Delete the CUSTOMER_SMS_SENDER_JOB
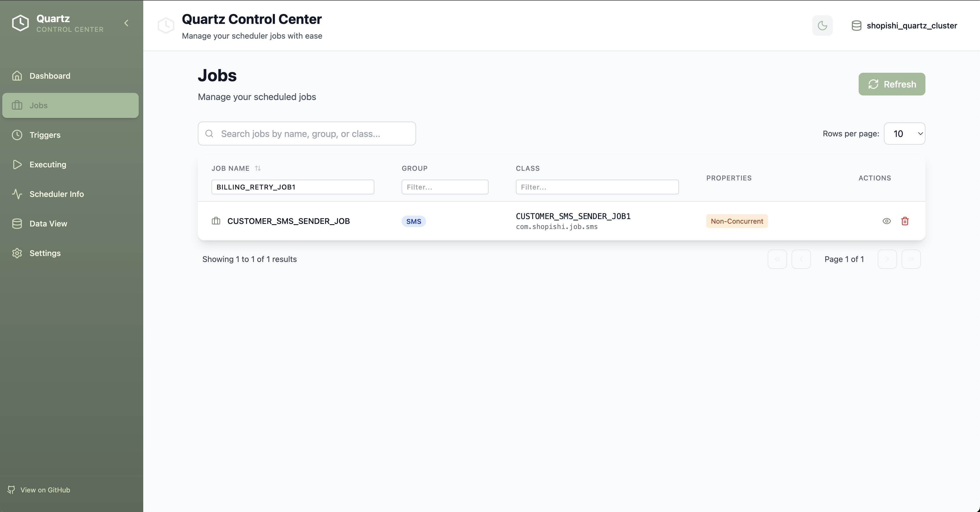The height and width of the screenshot is (512, 980). [x=905, y=221]
